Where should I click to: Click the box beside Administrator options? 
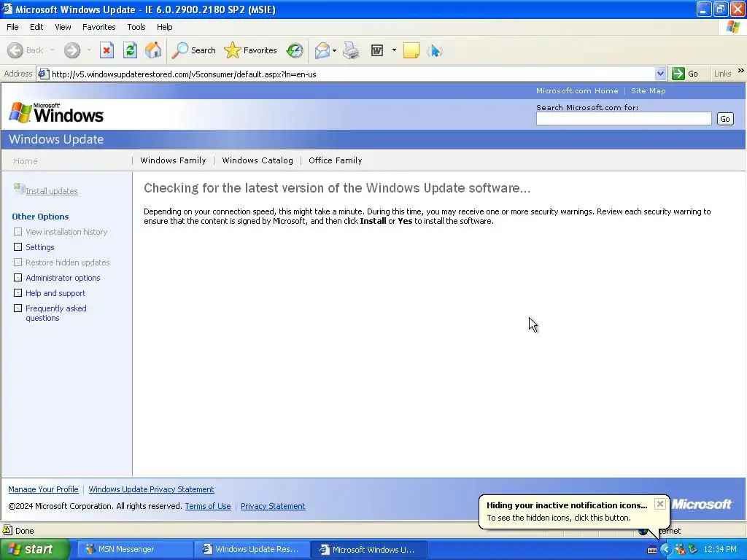pyautogui.click(x=18, y=277)
